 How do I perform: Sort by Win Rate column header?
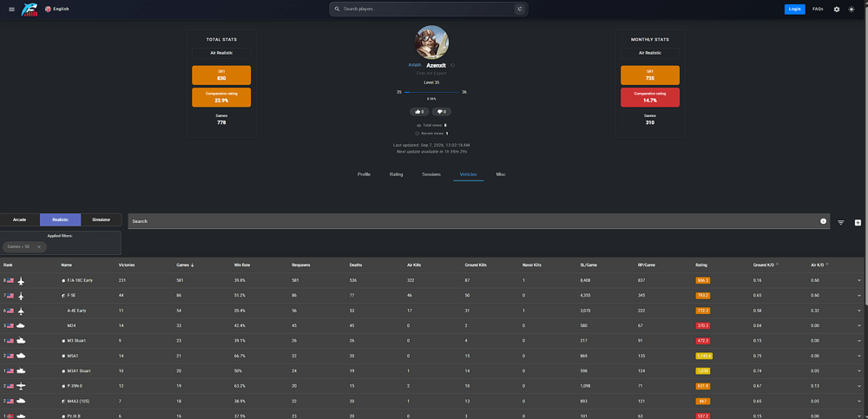pyautogui.click(x=242, y=265)
